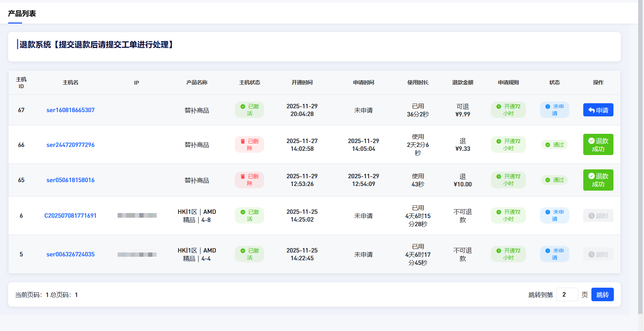This screenshot has height=331, width=644.
Task: Click the 开通72小时 rule badge for host 5
Action: coord(508,254)
